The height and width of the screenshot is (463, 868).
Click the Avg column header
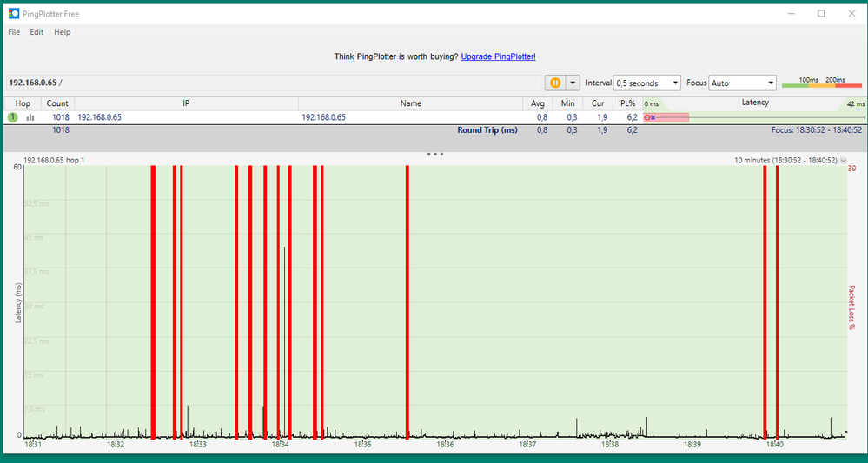tap(539, 103)
